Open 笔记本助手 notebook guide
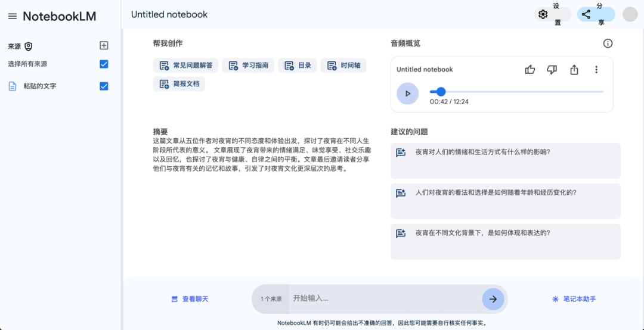 (x=574, y=299)
